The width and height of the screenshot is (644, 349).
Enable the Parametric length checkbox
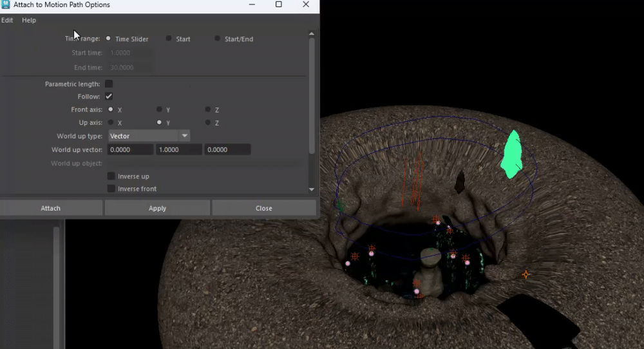[x=109, y=84]
